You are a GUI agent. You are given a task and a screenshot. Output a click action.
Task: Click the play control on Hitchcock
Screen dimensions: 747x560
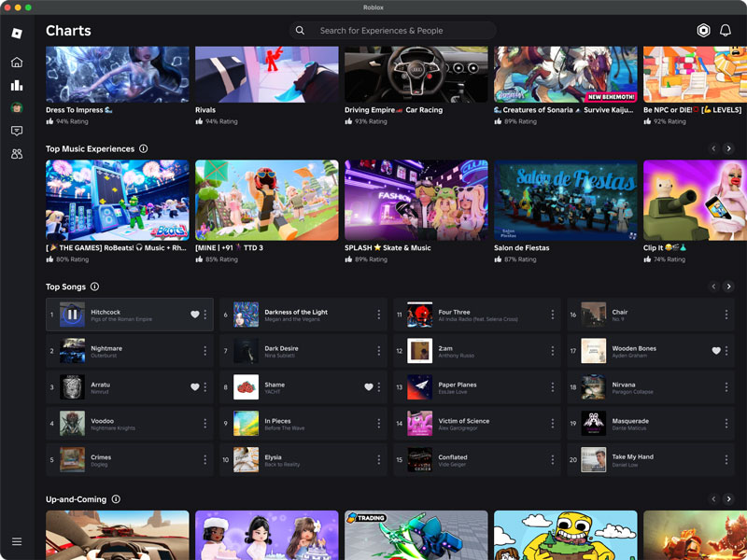click(x=72, y=315)
